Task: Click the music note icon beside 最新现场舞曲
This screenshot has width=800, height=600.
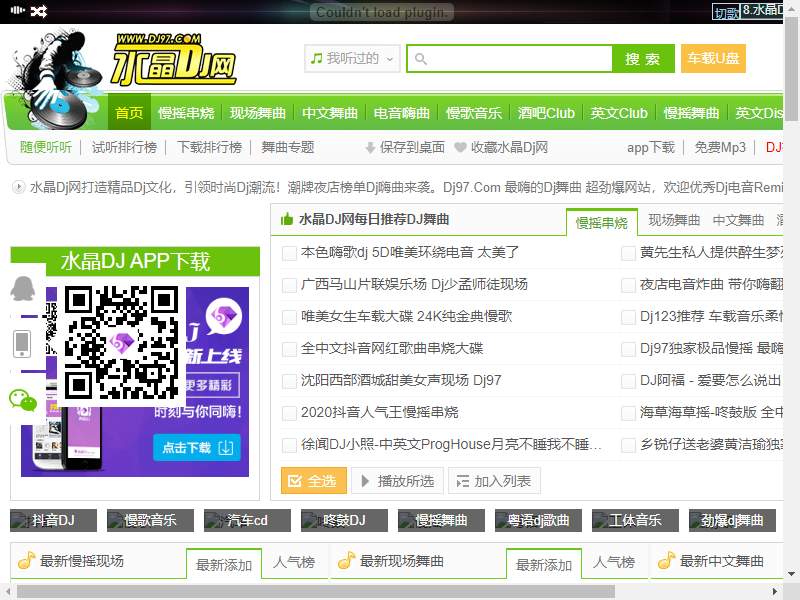Action: [x=346, y=561]
